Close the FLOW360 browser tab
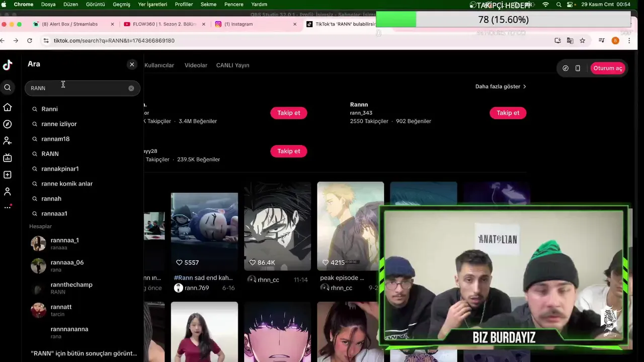 204,24
